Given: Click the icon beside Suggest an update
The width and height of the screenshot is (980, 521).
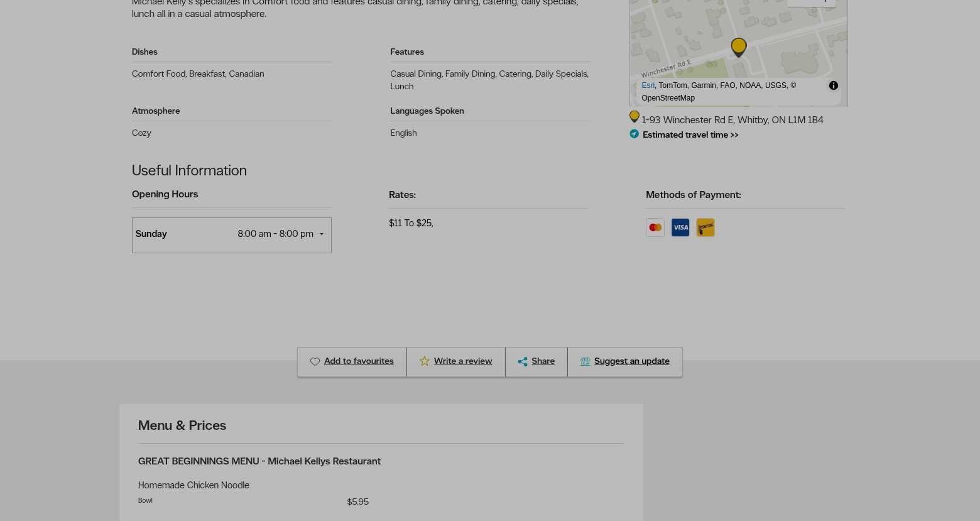Looking at the screenshot, I should click(x=585, y=362).
